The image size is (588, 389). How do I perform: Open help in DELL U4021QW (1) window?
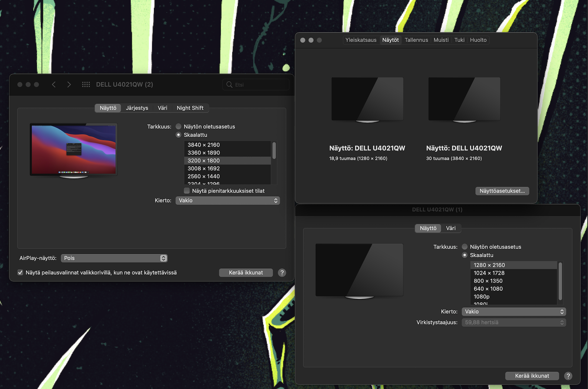click(x=568, y=376)
